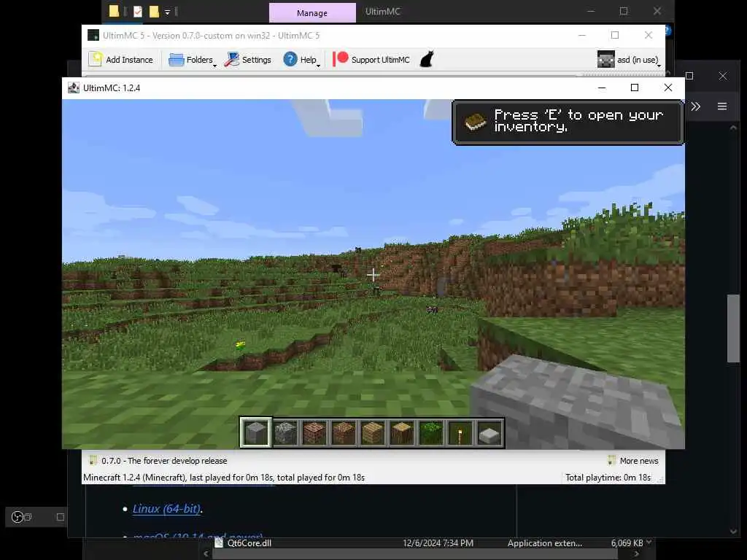Open the Folders dropdown in UltimMC
The height and width of the screenshot is (560, 747).
click(193, 60)
